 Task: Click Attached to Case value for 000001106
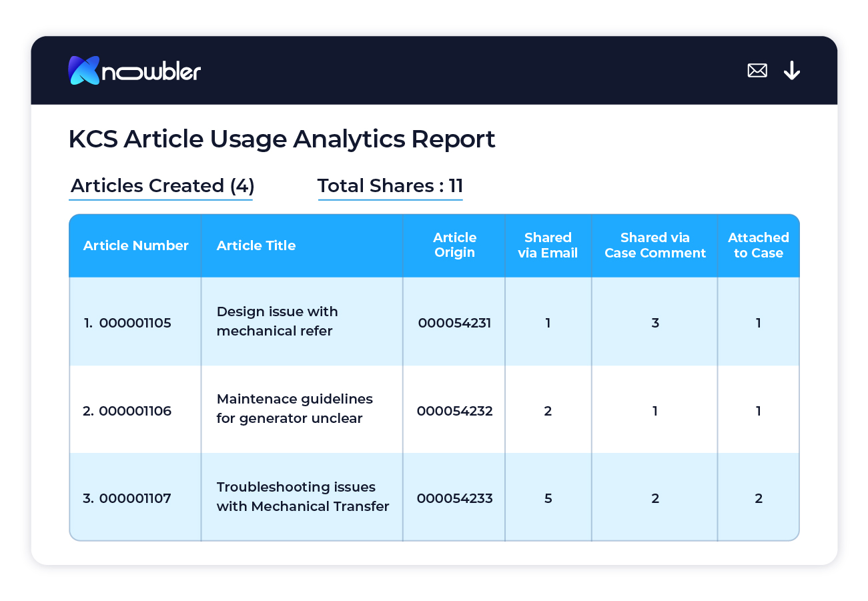point(759,411)
